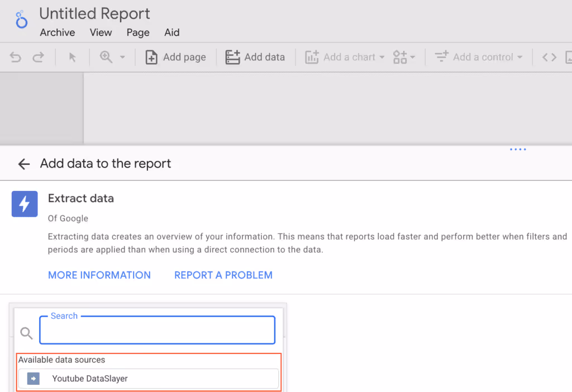The height and width of the screenshot is (392, 572).
Task: Click the Extract data lightning bolt icon
Action: 24,204
